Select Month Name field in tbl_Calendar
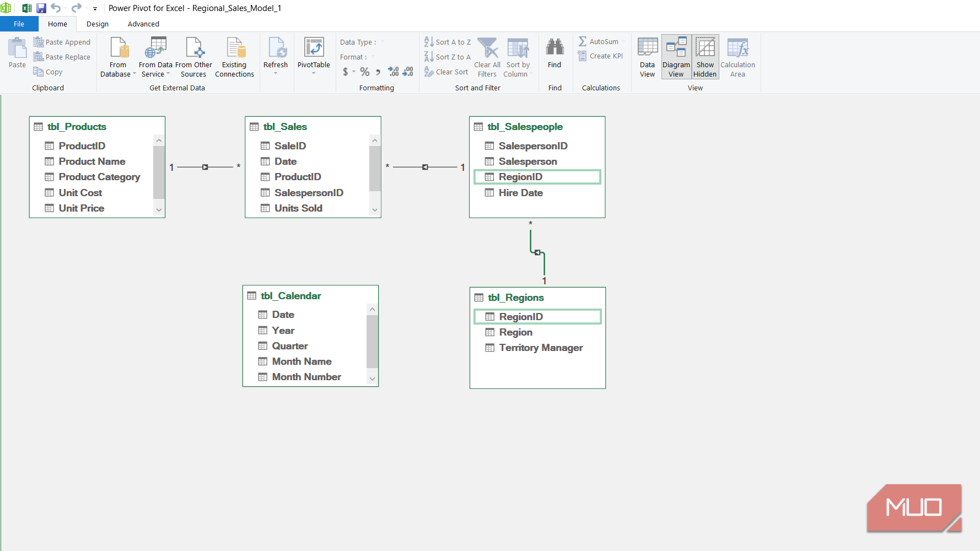The height and width of the screenshot is (551, 980). [x=301, y=361]
